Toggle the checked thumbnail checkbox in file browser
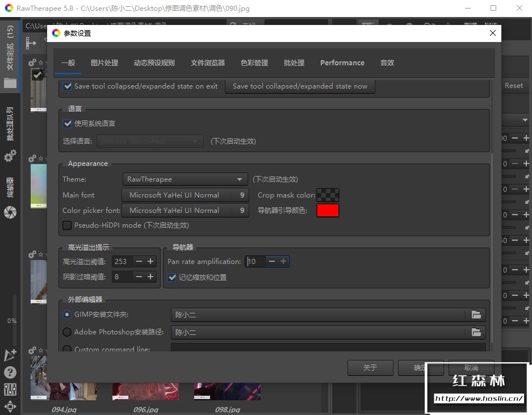Screen dimensions: 532x415 tap(37, 74)
